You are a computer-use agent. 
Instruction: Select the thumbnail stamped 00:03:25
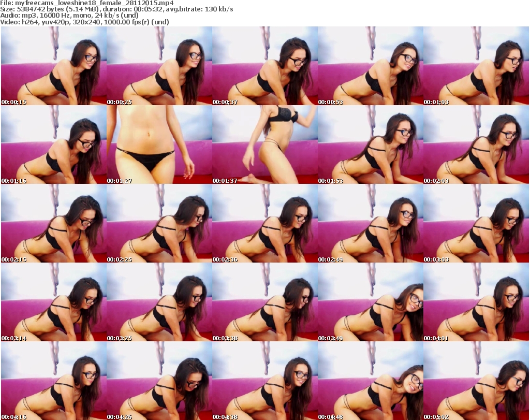point(159,302)
